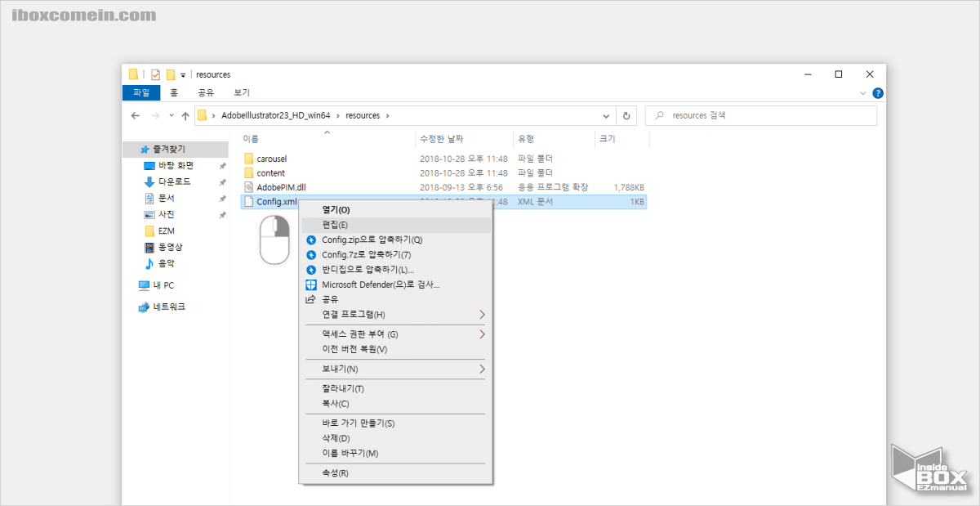Screen dimensions: 980x506
Task: Unpin 바탕 화면 from Quick access
Action: (x=221, y=164)
